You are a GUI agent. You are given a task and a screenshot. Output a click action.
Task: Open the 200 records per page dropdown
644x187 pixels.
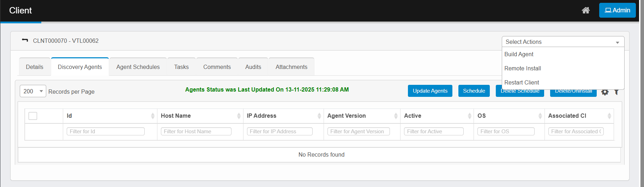(33, 91)
